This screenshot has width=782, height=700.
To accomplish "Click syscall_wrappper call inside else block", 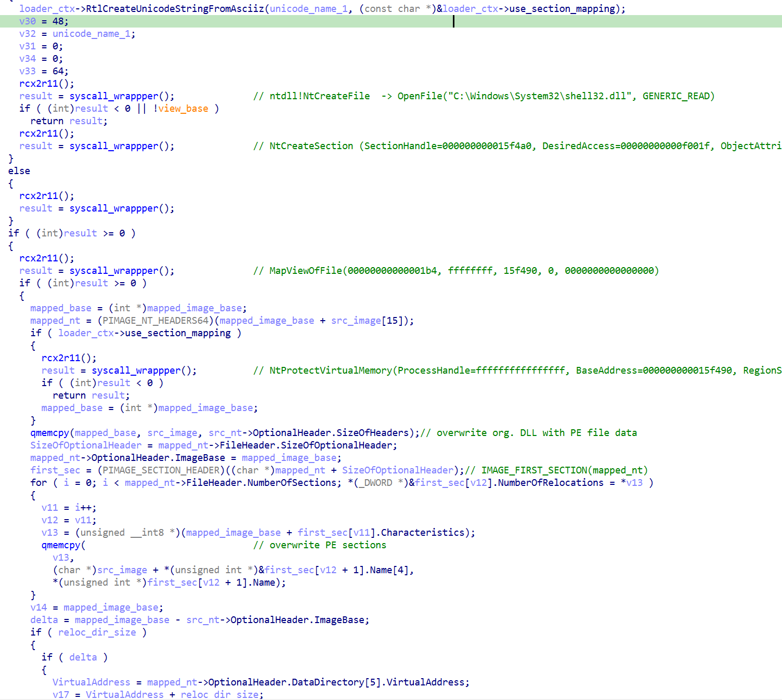I will 122,208.
